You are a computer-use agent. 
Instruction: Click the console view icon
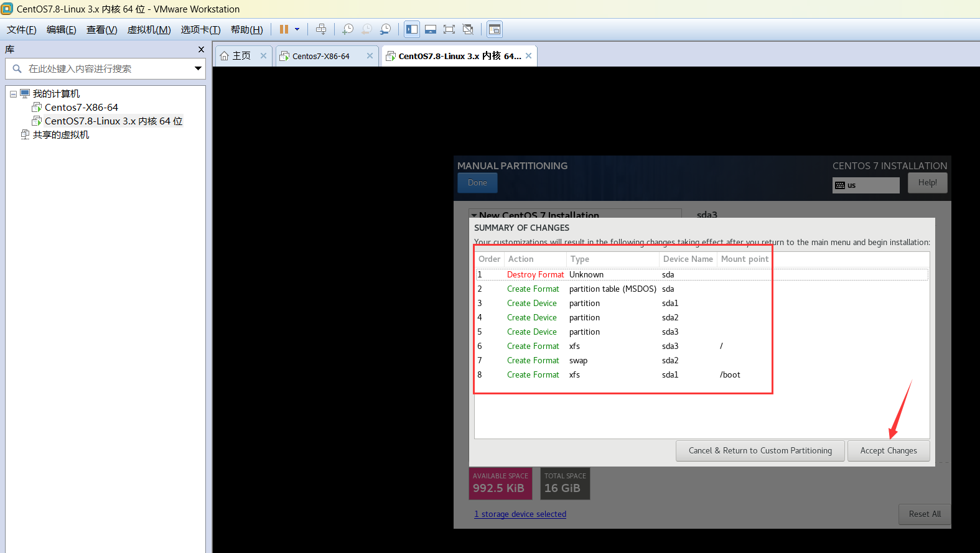point(495,29)
